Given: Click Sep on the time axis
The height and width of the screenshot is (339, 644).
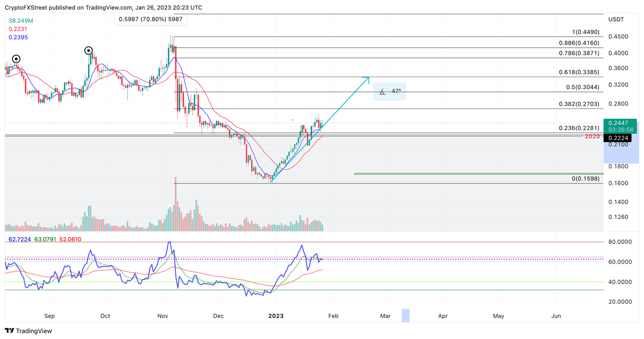Looking at the screenshot, I should click(49, 316).
